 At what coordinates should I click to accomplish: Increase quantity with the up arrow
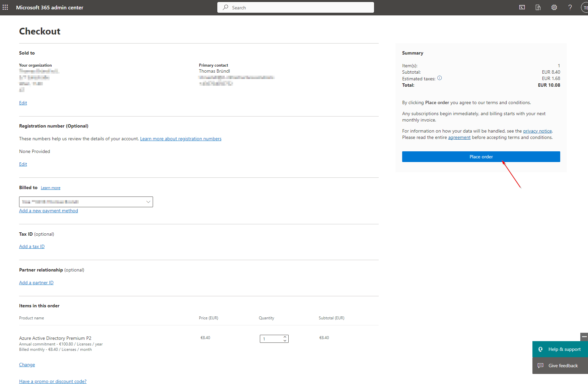[285, 337]
